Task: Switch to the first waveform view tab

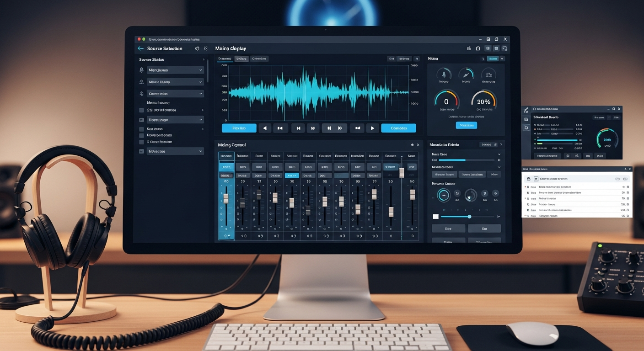Action: click(x=225, y=58)
